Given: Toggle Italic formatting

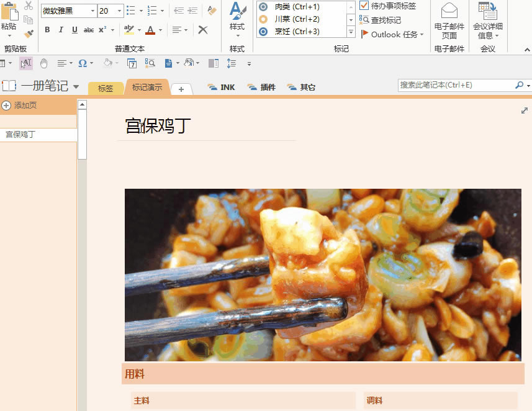Looking at the screenshot, I should [61, 30].
